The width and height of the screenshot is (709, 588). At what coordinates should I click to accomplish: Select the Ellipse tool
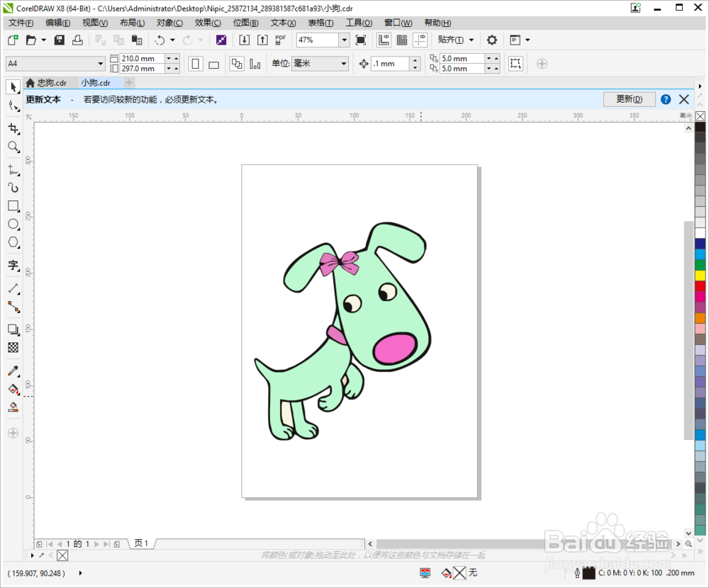(13, 224)
